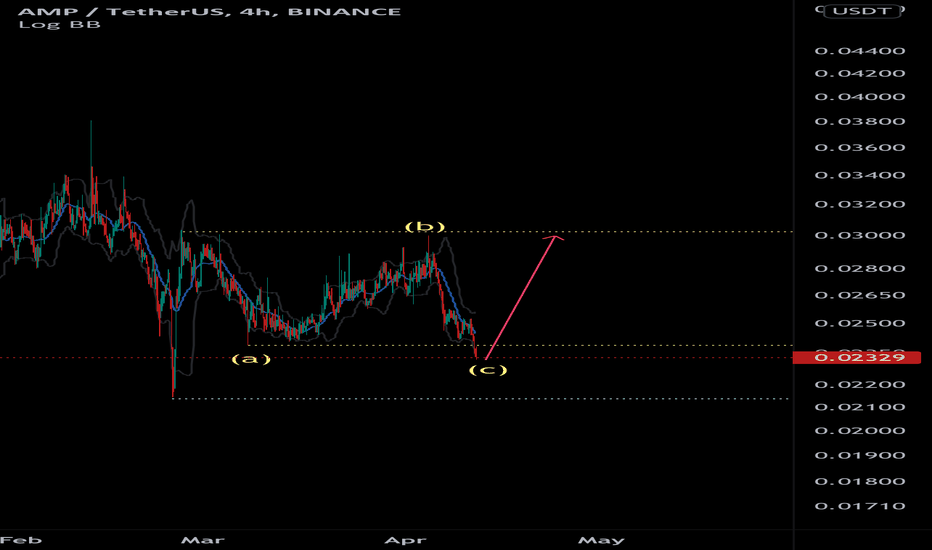Click the 0.02800 price axis label
Screen dimensions: 932x550
(860, 269)
